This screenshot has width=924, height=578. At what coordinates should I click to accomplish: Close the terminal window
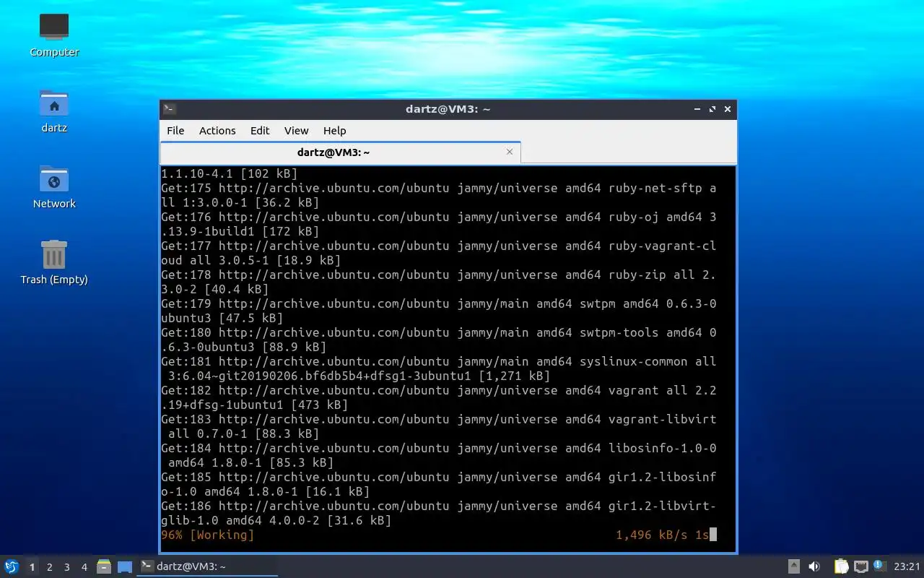(x=728, y=109)
